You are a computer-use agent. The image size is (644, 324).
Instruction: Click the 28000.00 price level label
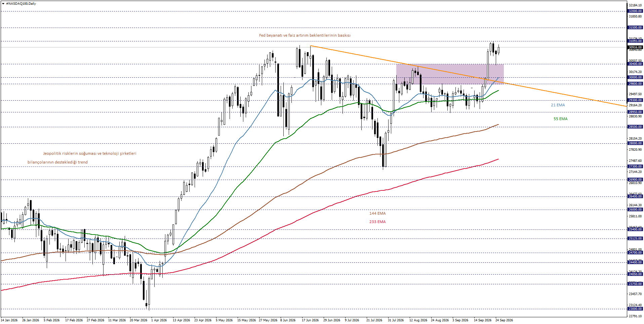click(x=635, y=143)
